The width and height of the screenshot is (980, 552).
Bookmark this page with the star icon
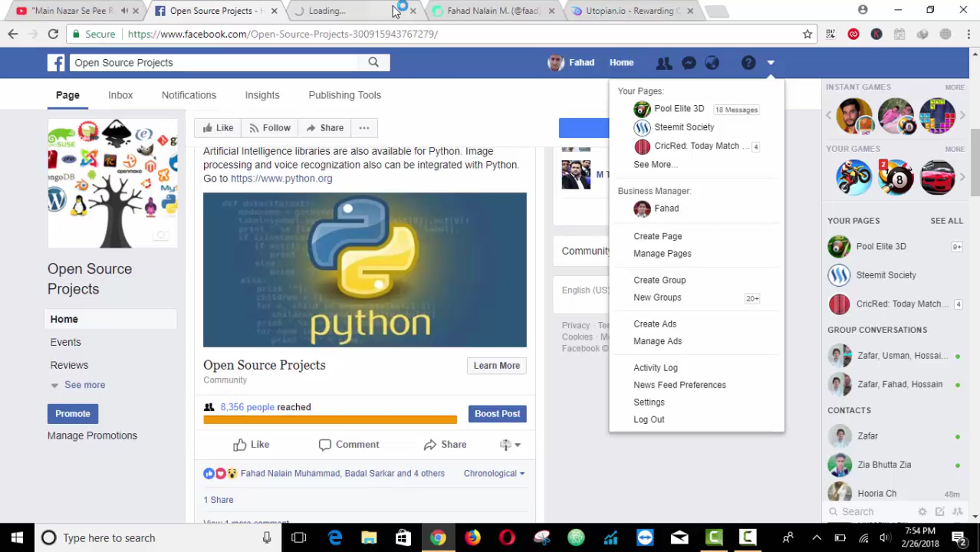(807, 34)
